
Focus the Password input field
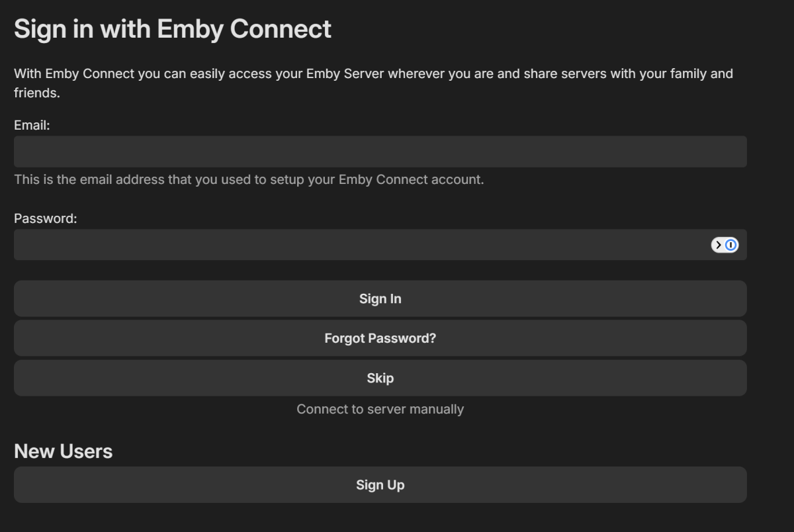point(357,245)
